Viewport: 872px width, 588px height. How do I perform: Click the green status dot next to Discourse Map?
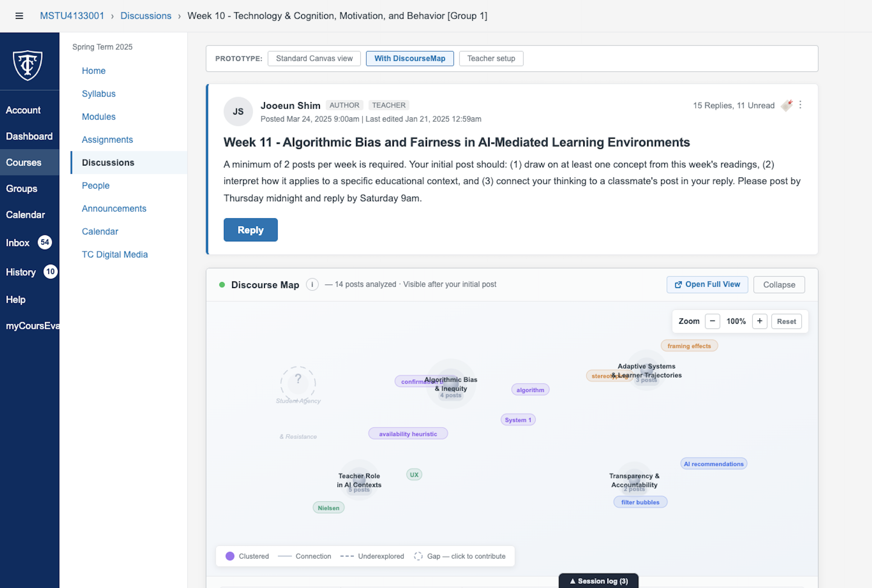(222, 285)
